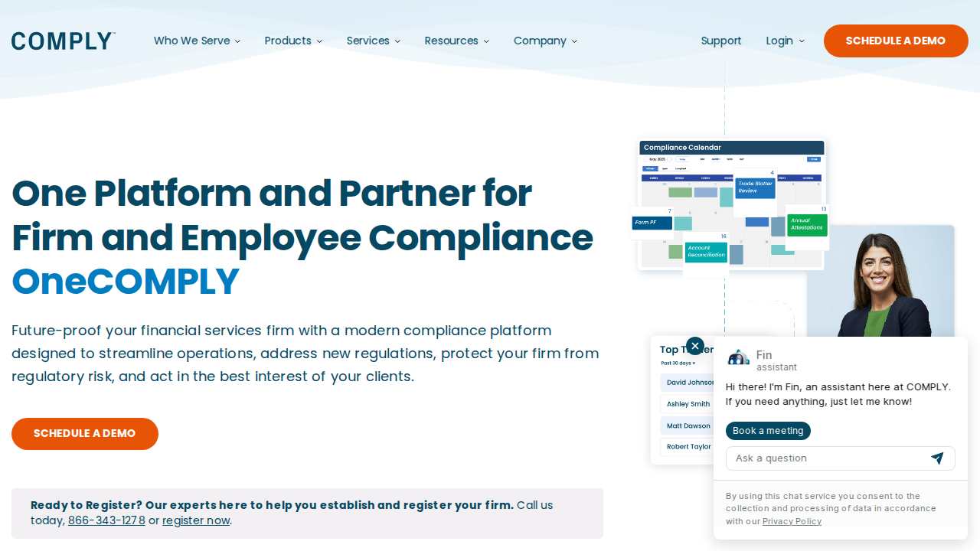
Task: Open the Privacy Policy link in chat
Action: (792, 521)
